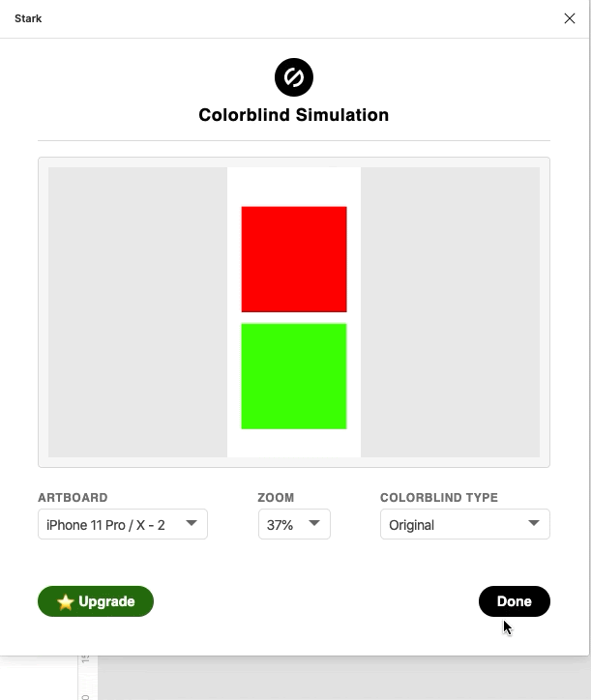This screenshot has height=700, width=591.
Task: Click the ARTBOARD field label
Action: point(73,498)
